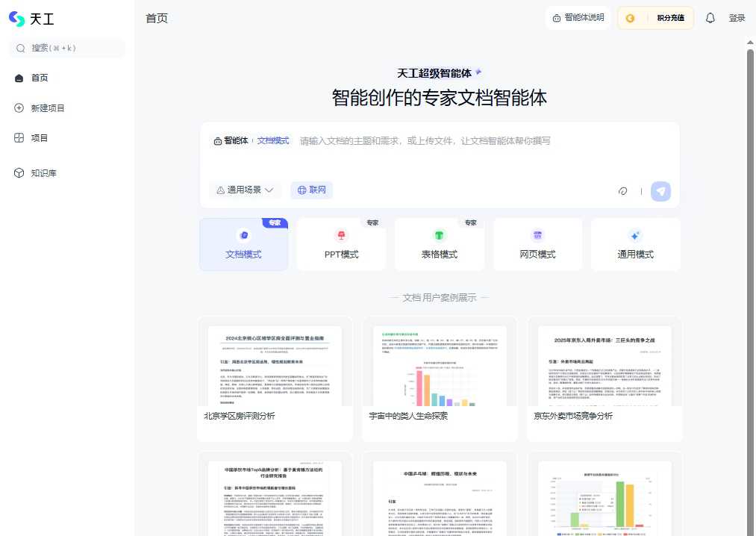Viewport: 756px width, 536px height.
Task: Open 知识库 from the sidebar
Action: pos(43,172)
